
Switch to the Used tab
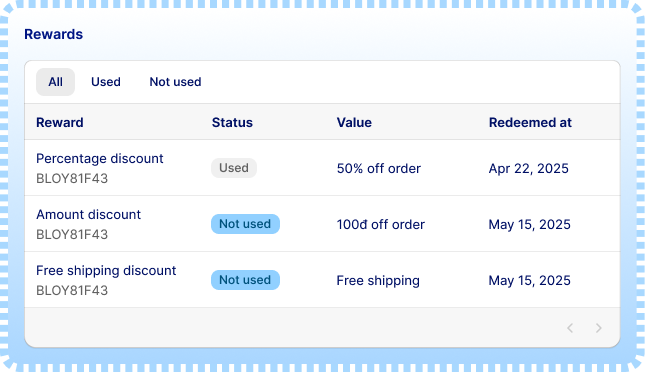click(x=106, y=82)
